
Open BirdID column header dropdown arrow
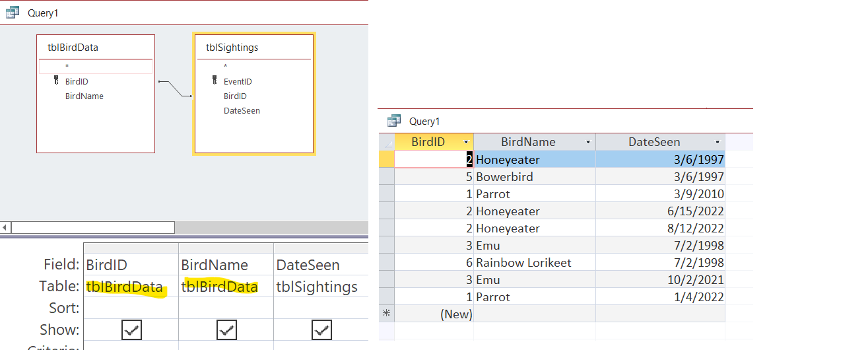click(x=467, y=142)
